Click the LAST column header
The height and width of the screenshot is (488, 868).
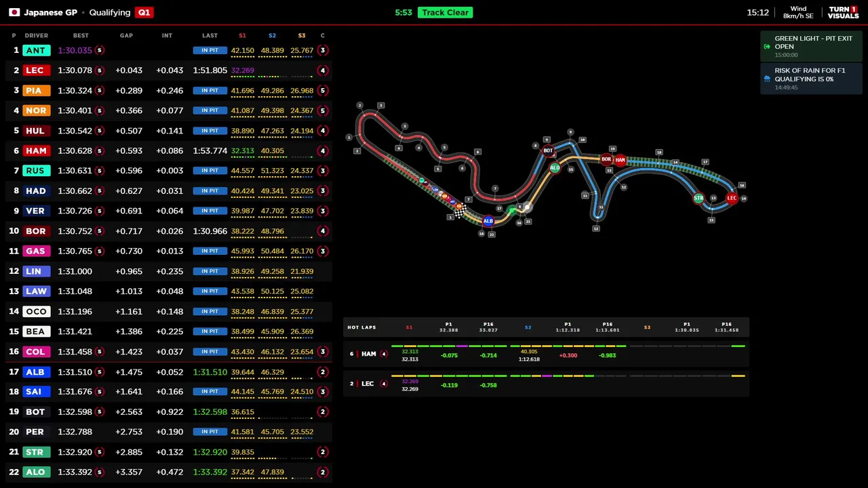[x=210, y=35]
